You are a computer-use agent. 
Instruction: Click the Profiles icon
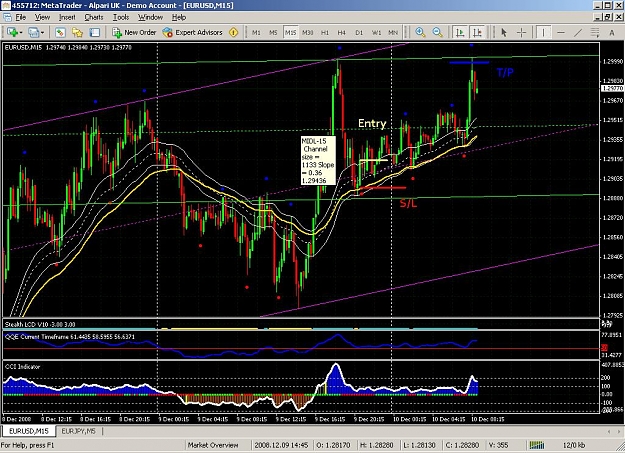(33, 32)
